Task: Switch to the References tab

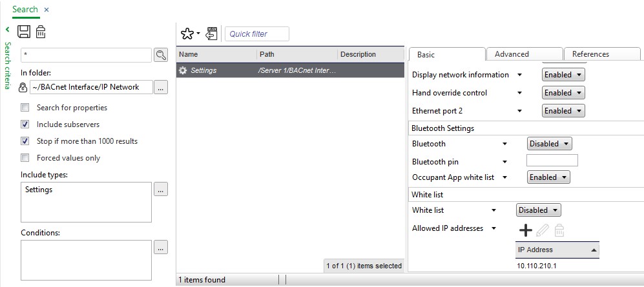Action: (602, 54)
